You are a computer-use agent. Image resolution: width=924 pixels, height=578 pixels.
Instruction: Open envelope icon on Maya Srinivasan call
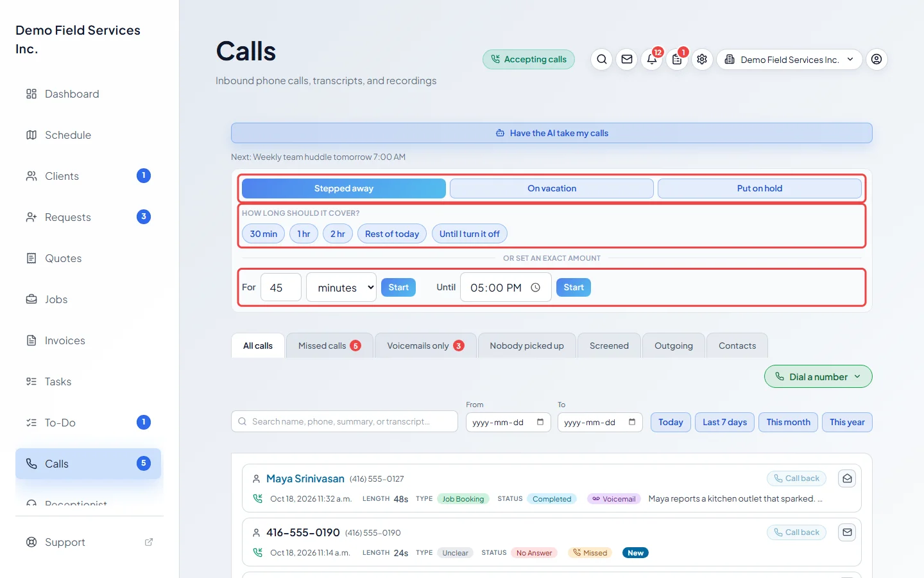(847, 478)
